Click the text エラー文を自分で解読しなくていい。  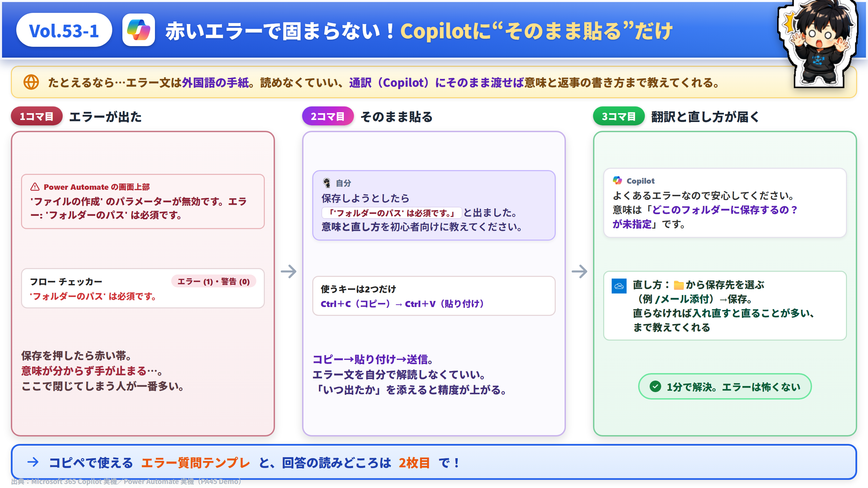click(399, 374)
